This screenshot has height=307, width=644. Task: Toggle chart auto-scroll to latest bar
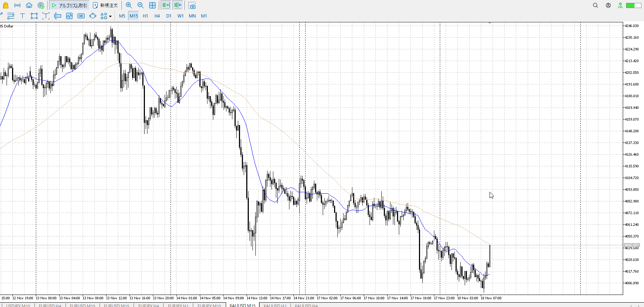pos(166,5)
